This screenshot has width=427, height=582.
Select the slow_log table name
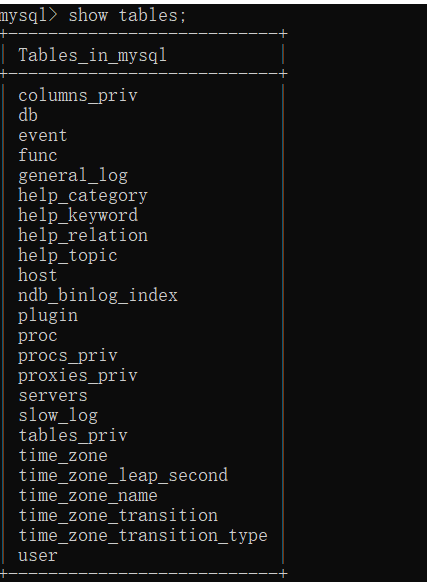point(58,416)
